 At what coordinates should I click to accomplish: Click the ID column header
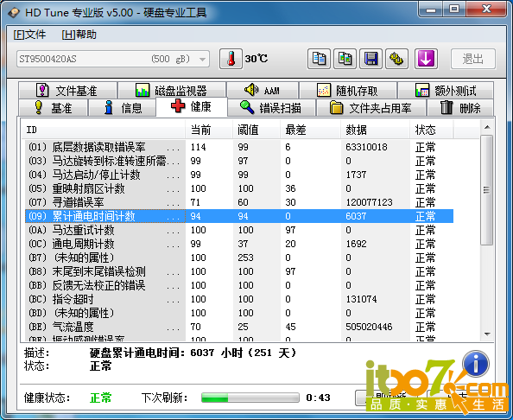click(x=103, y=130)
